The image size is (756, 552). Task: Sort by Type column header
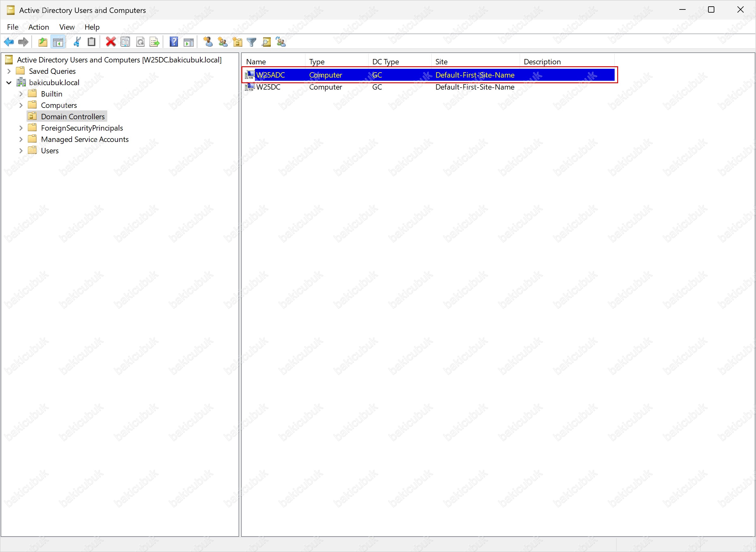click(337, 62)
